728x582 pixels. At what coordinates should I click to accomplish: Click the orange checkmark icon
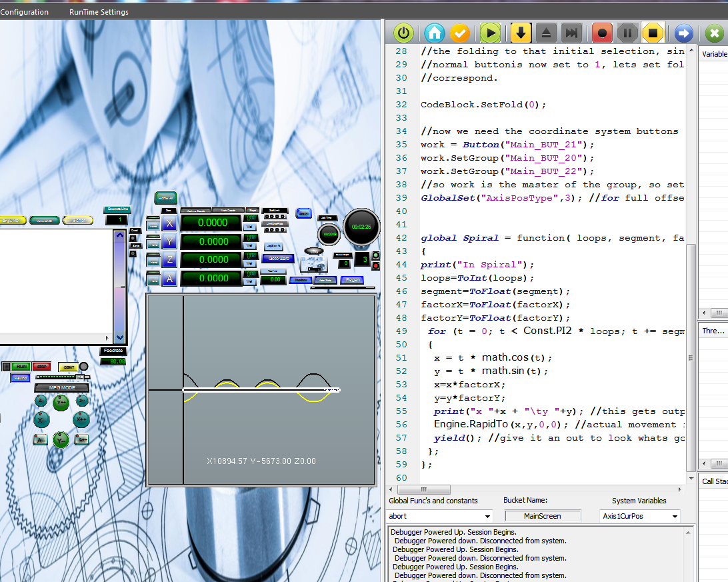click(460, 33)
